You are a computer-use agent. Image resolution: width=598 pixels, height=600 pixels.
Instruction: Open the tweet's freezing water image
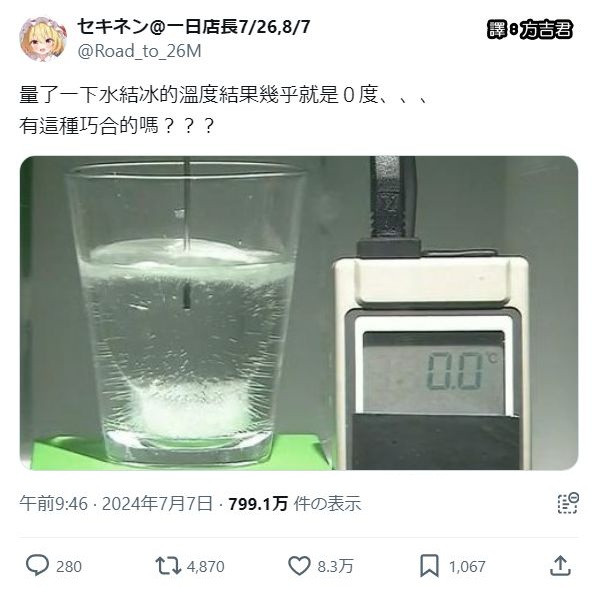click(299, 313)
